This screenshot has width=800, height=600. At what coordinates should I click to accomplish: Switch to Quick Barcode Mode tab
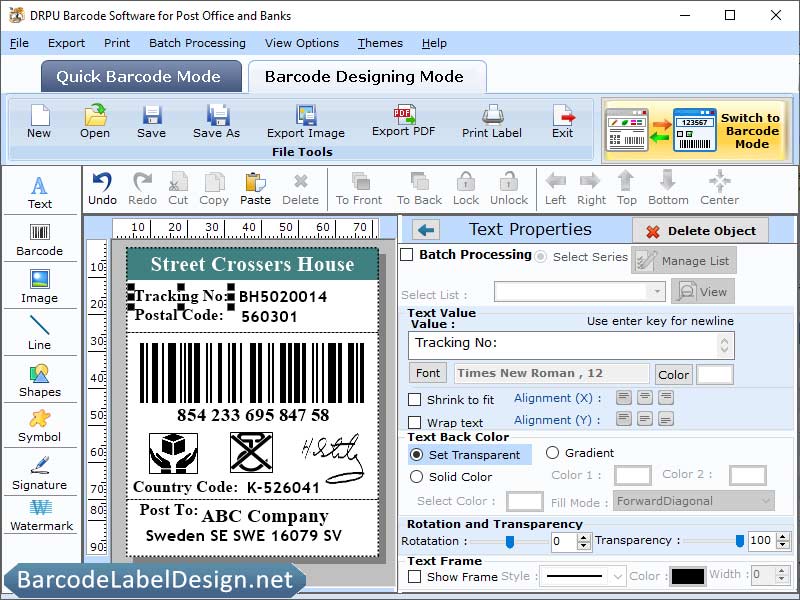point(141,77)
